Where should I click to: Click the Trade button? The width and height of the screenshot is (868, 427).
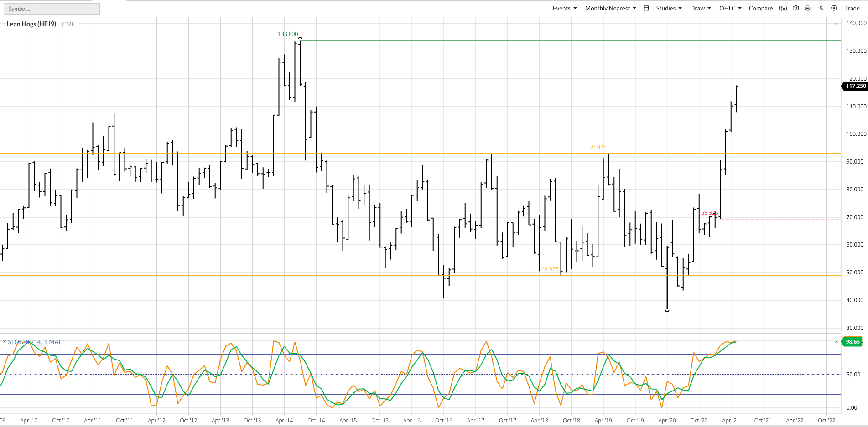852,8
